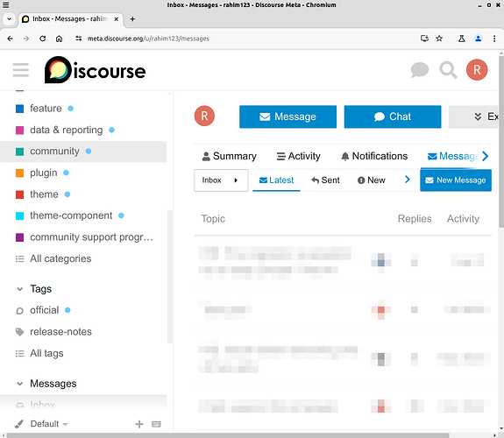Click the plus icon in sidebar footer

point(139,424)
